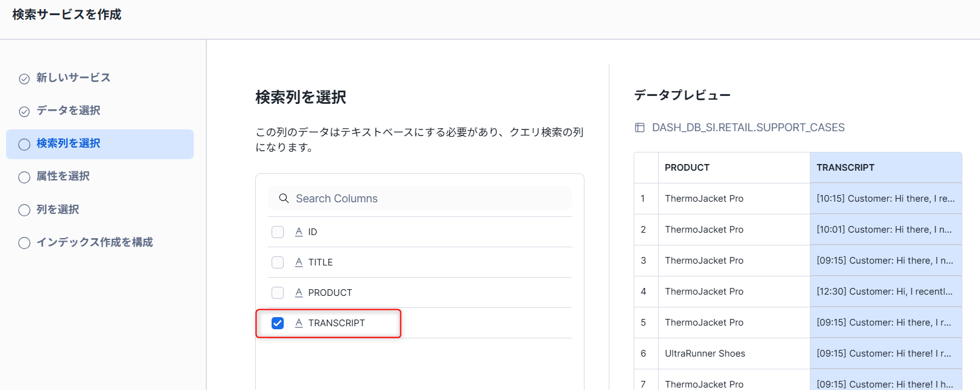Click the text-type icon next to PRODUCT

299,293
